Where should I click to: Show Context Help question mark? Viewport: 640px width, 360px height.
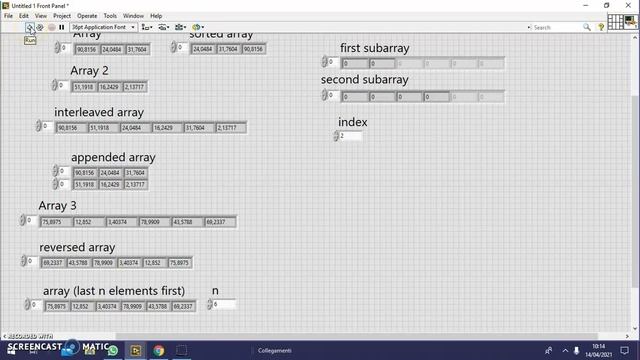[601, 27]
